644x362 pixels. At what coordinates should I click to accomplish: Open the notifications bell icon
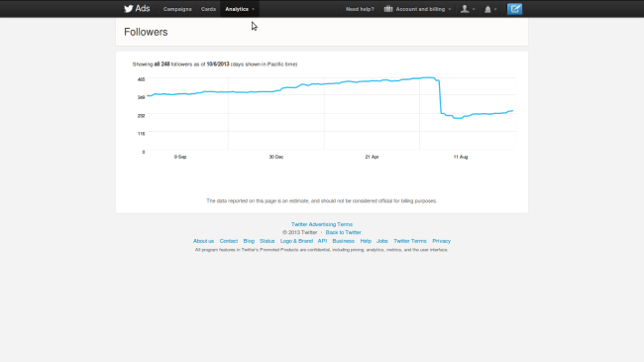coord(490,9)
